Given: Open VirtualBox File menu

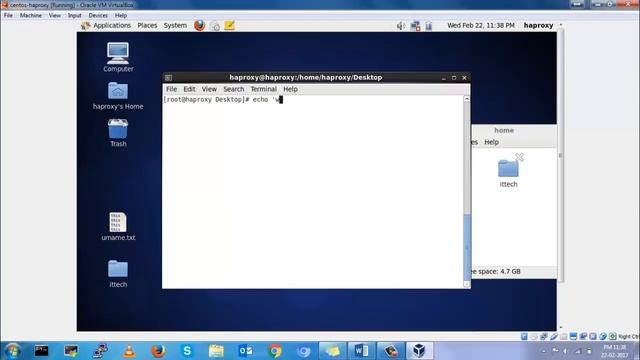Looking at the screenshot, I should pos(8,16).
